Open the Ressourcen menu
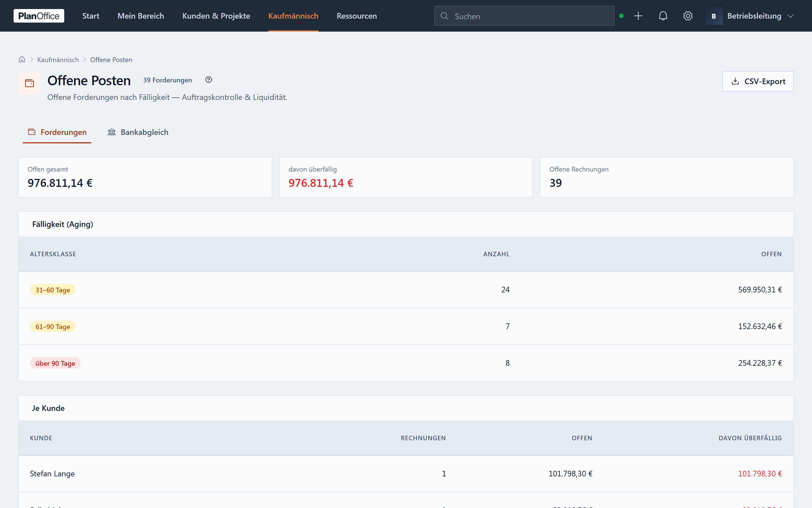Viewport: 812px width, 508px height. (357, 16)
